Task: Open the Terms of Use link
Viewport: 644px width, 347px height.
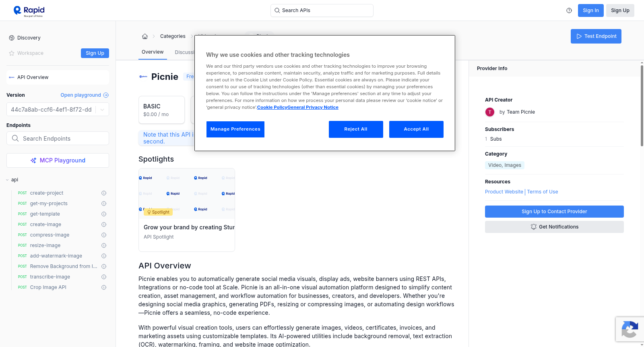Action: click(543, 192)
